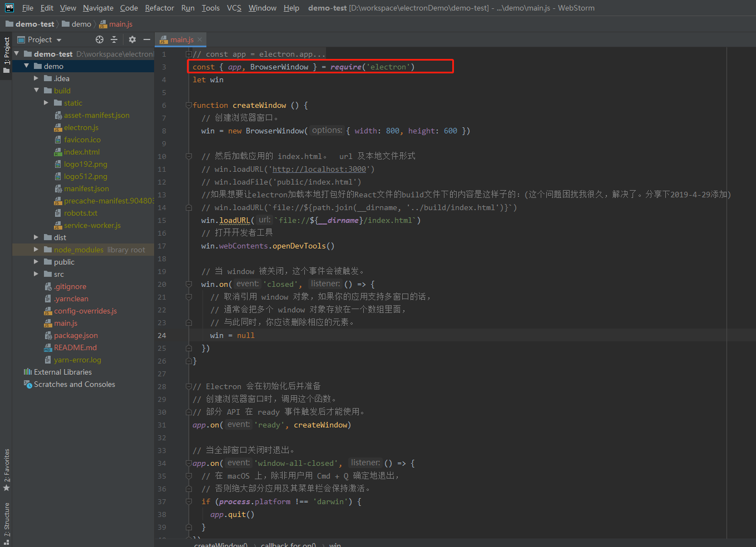Expand the src folder

37,274
